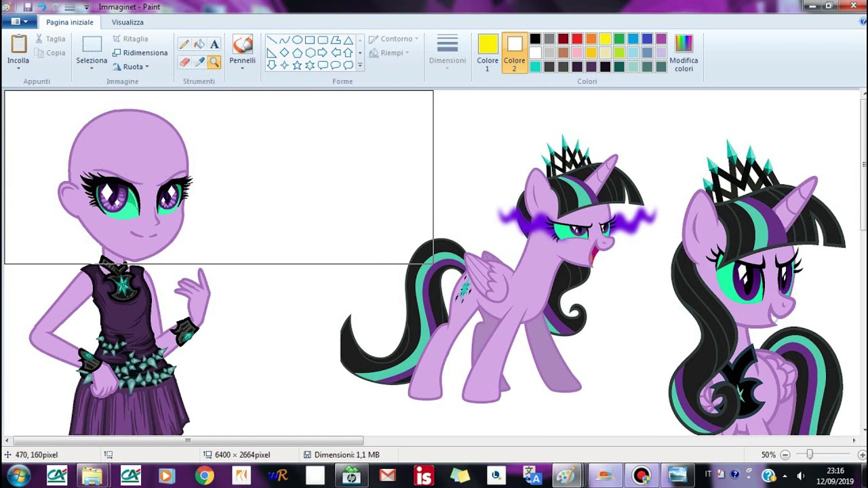
Task: Choose the diamond shape
Action: [x=284, y=53]
